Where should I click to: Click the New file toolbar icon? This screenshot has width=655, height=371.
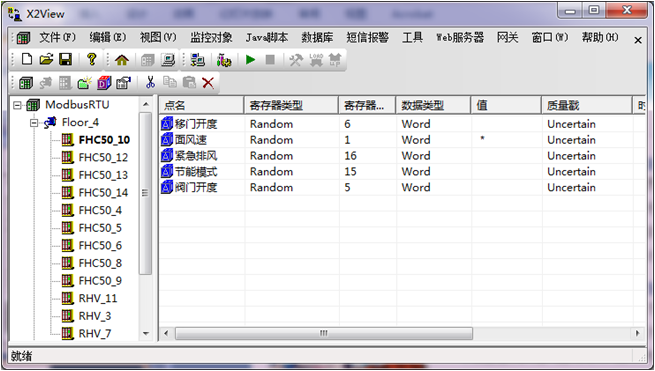pos(27,59)
